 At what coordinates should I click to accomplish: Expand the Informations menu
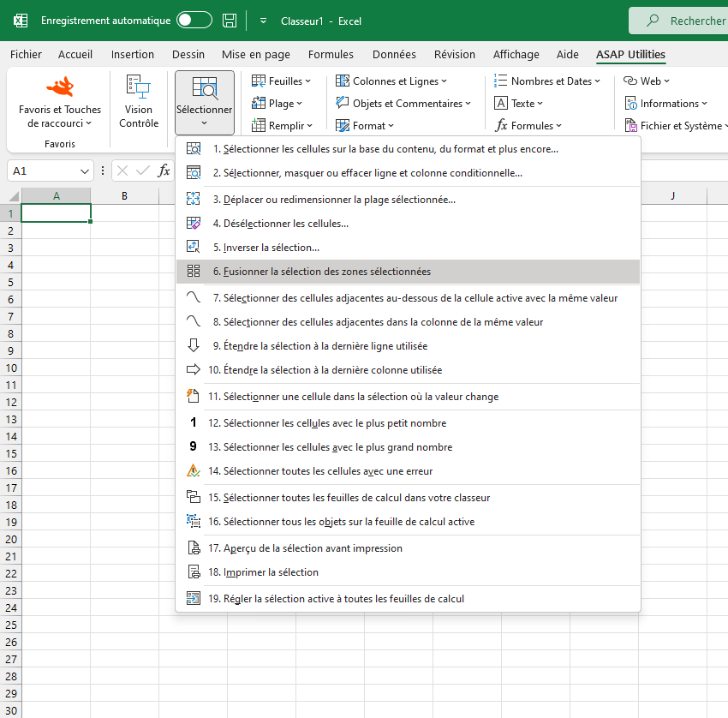665,103
